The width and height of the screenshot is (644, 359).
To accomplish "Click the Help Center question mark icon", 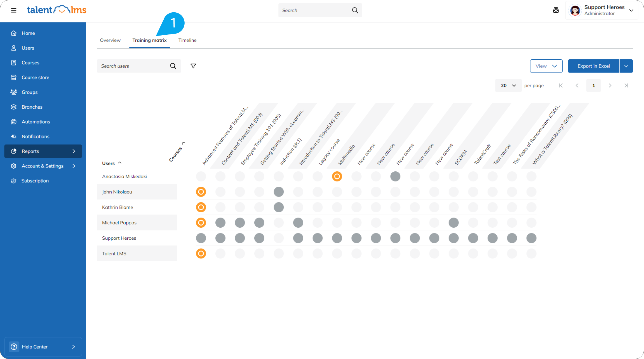I will [14, 347].
